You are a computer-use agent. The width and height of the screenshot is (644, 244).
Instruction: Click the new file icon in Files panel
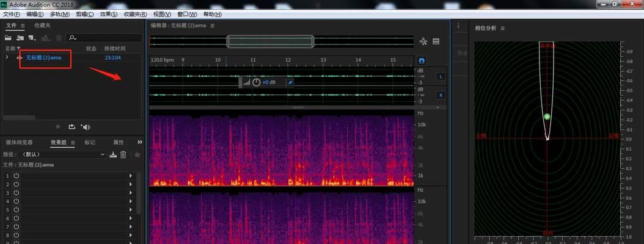pos(32,38)
